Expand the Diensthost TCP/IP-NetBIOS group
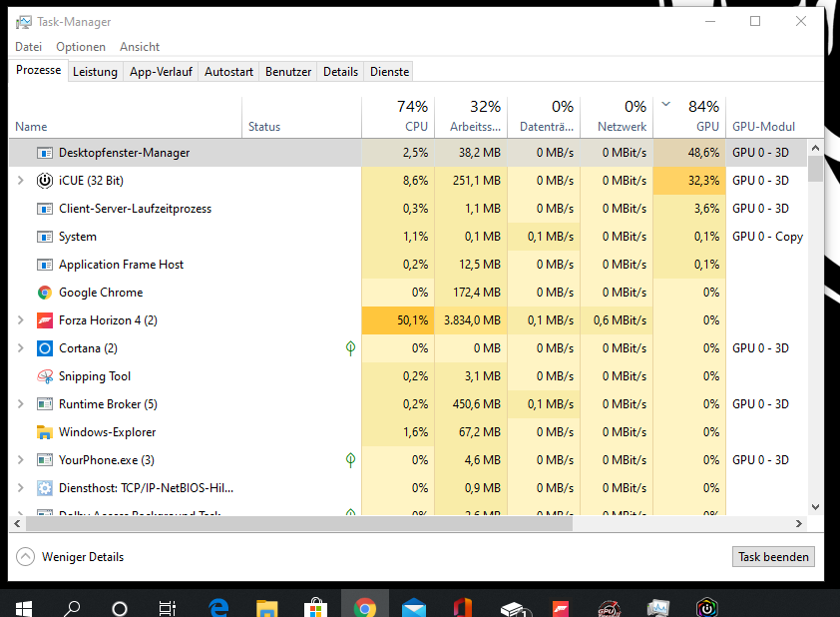 [20, 488]
